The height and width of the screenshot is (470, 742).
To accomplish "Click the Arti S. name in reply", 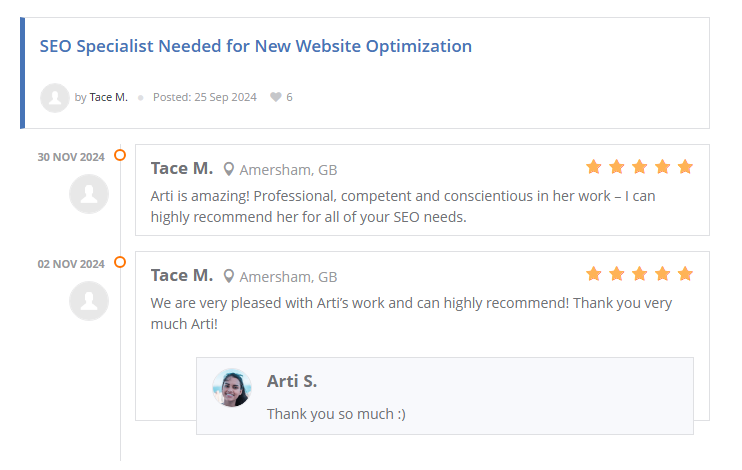I will pos(292,381).
